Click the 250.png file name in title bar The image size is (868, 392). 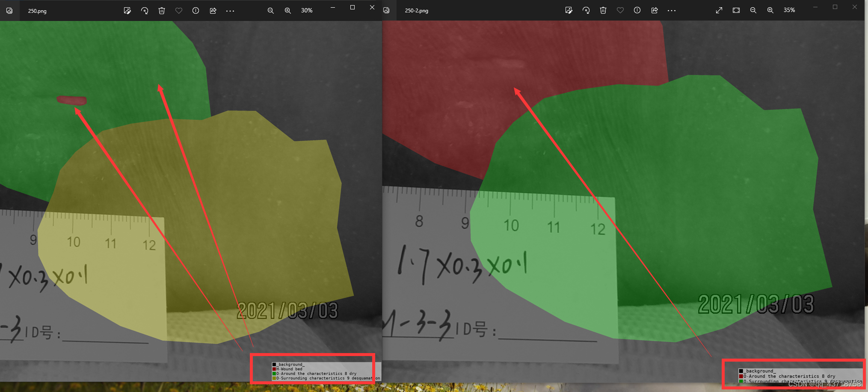(x=37, y=11)
